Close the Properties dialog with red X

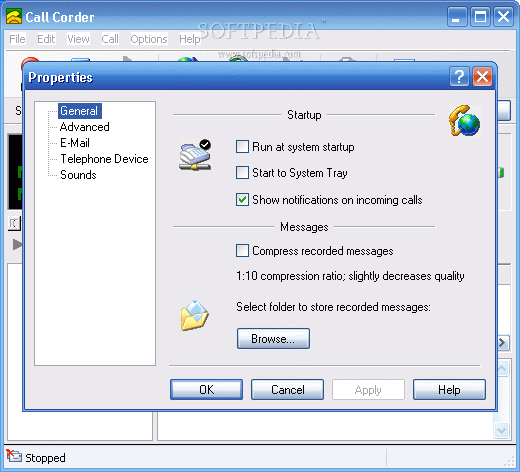point(482,77)
